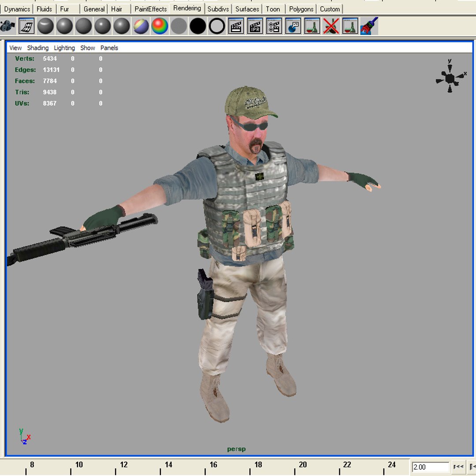Open the Panels menu
476x476 pixels.
click(x=109, y=48)
